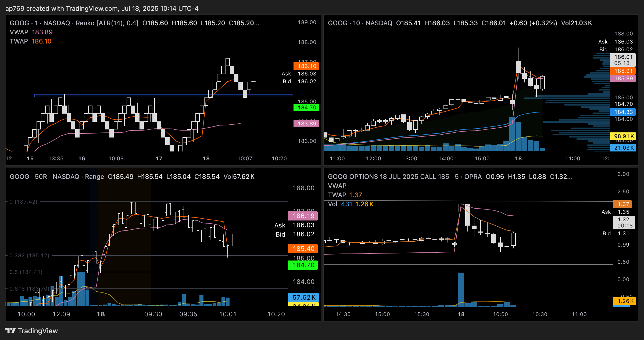
Task: Click the 09:35 time label on Range chart axis
Action: (x=188, y=314)
